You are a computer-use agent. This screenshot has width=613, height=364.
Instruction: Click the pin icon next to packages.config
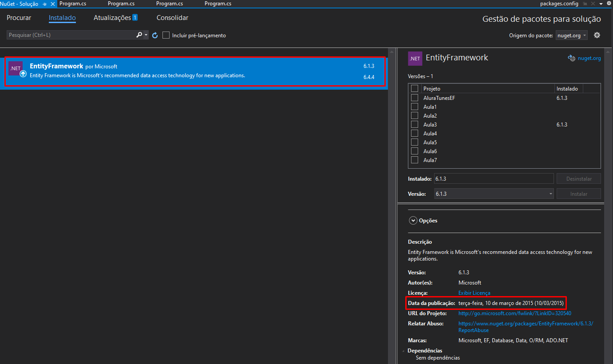(x=585, y=4)
